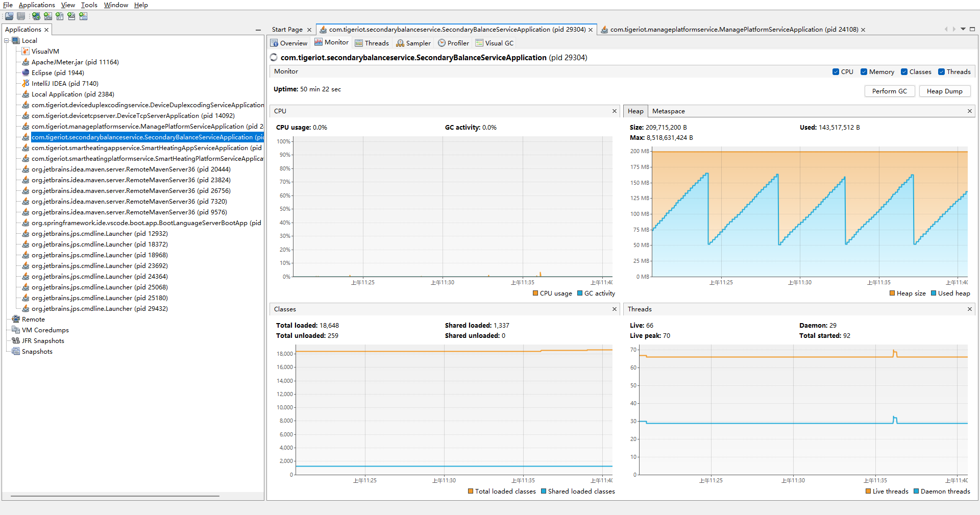Image resolution: width=980 pixels, height=515 pixels.
Task: Click the Add Application Snapshot toolbar icon
Action: point(83,16)
